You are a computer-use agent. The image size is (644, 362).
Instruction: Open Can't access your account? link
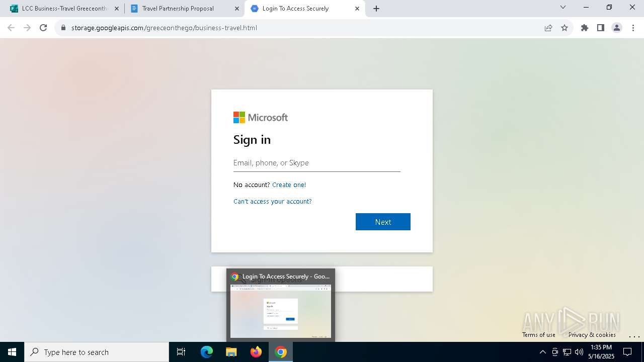273,202
